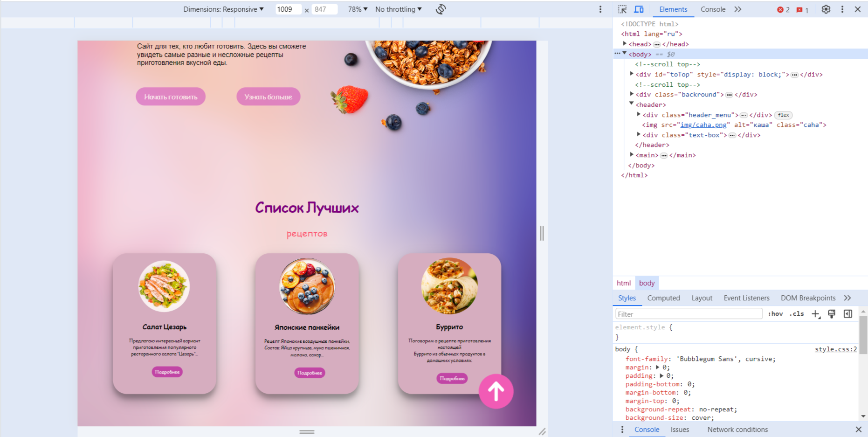The width and height of the screenshot is (868, 437).
Task: Select the Styles tab
Action: pos(627,298)
